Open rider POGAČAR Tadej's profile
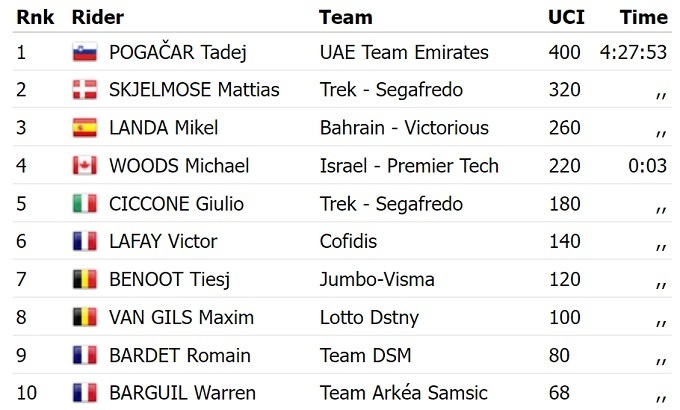 177,53
